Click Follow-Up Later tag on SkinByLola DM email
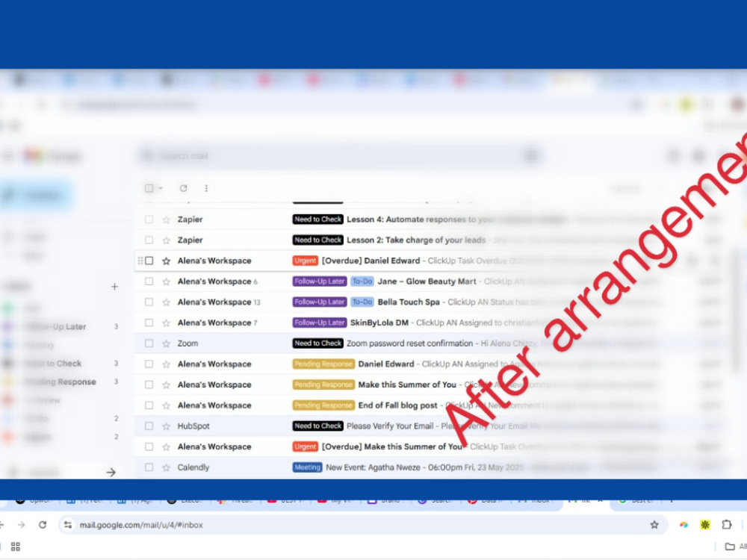Screen dimensions: 747x560 click(320, 323)
